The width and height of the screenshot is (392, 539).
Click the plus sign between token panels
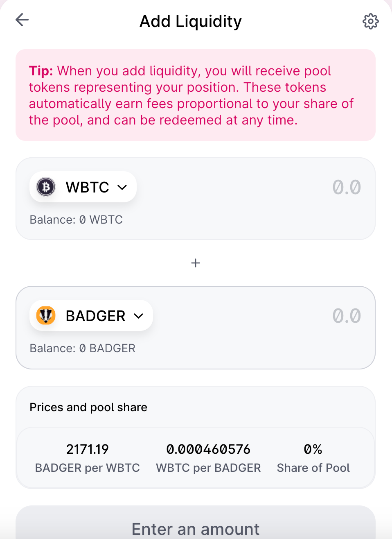(x=196, y=263)
